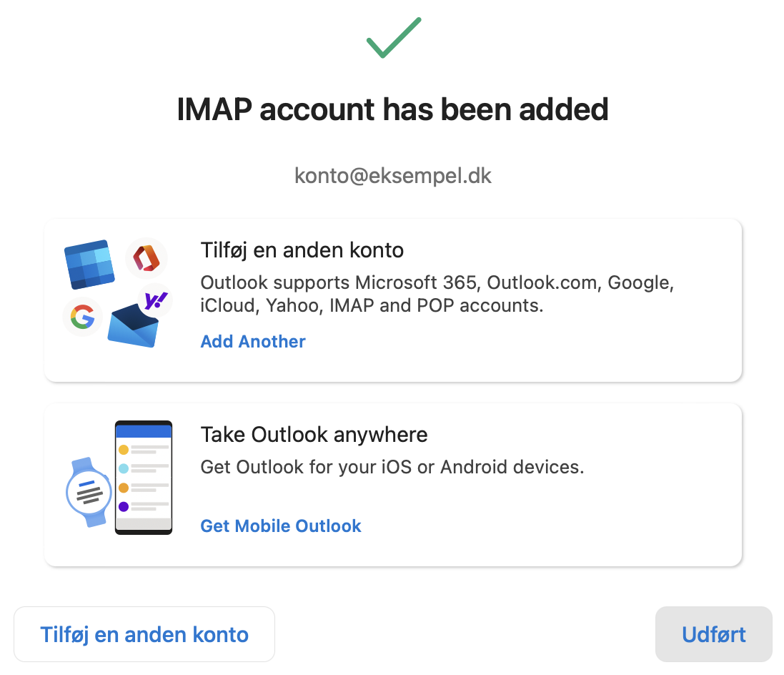The image size is (784, 675).
Task: Click the Tilføj en anden konto button
Action: pyautogui.click(x=144, y=634)
